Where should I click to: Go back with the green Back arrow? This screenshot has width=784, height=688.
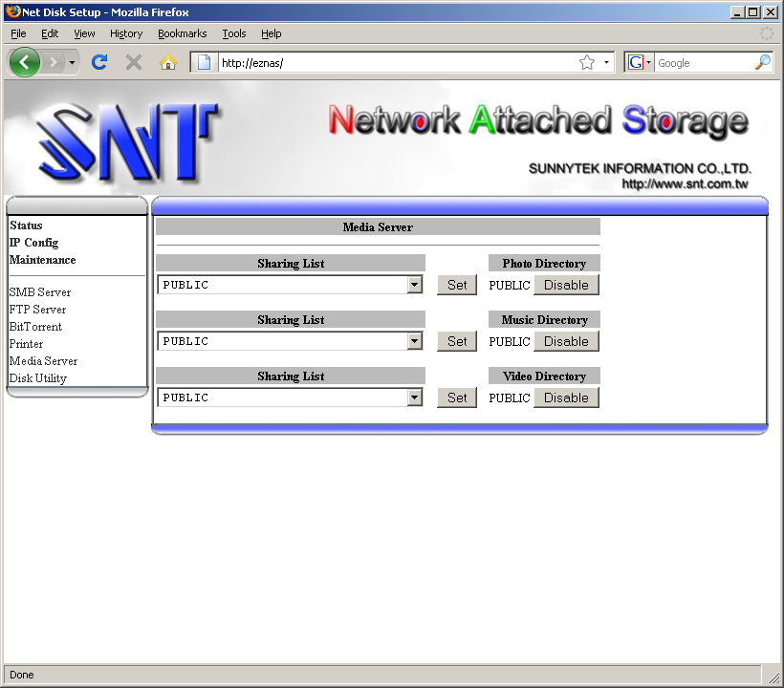[x=24, y=62]
